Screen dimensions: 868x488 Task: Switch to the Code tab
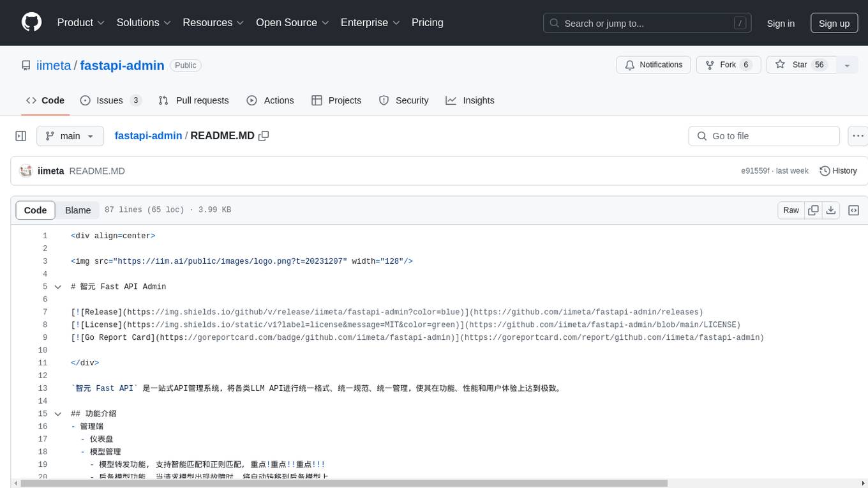(45, 100)
